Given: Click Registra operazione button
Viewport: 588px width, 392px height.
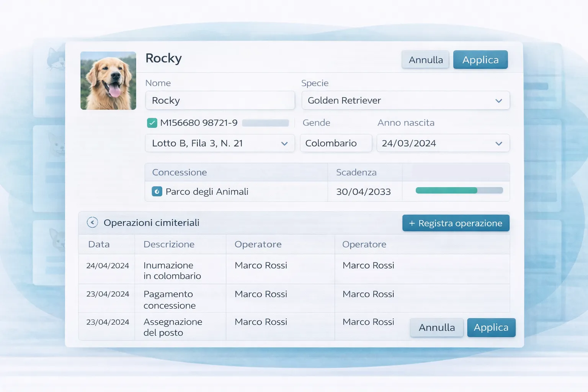Looking at the screenshot, I should coord(456,223).
